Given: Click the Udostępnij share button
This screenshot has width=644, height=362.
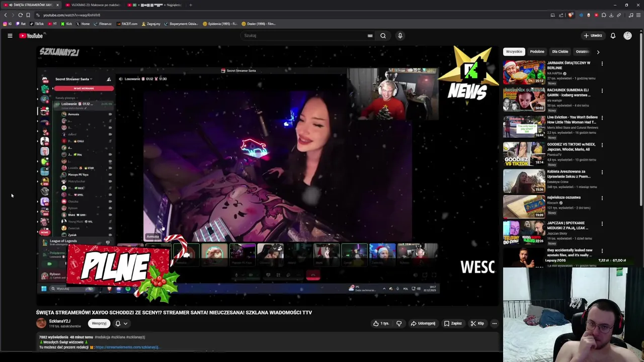Looking at the screenshot, I should coord(423,323).
